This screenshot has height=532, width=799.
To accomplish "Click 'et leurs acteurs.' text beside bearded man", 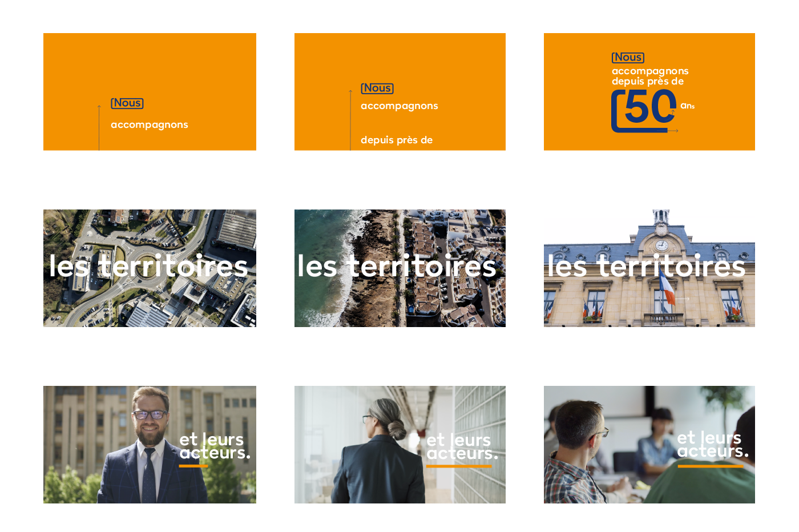I will coord(215,446).
